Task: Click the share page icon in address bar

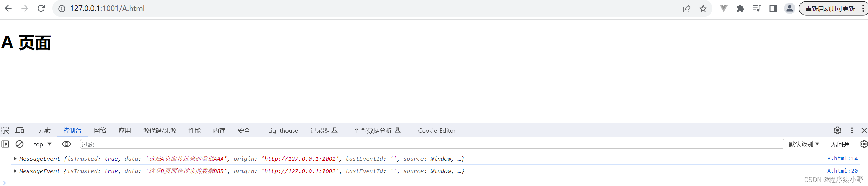Action: (687, 9)
